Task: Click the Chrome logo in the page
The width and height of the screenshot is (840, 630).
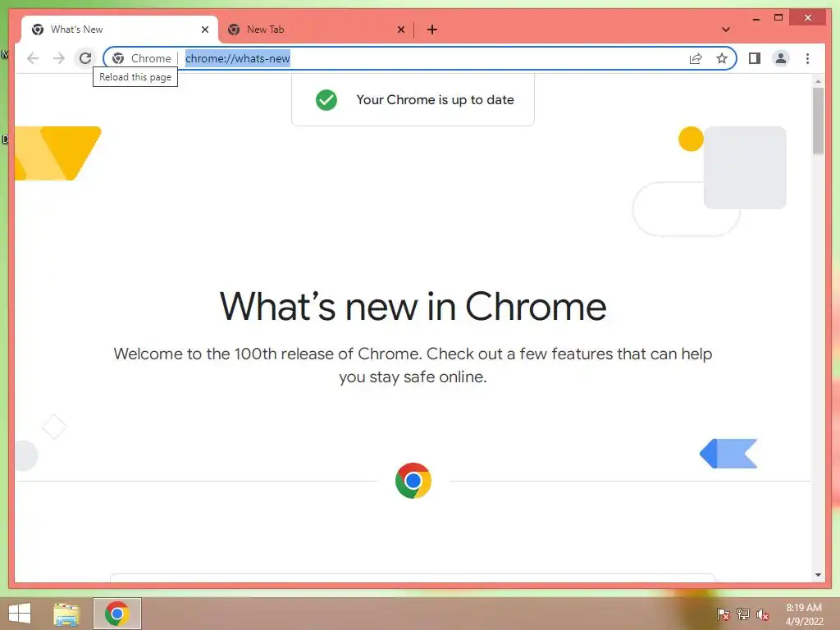Action: tap(413, 481)
